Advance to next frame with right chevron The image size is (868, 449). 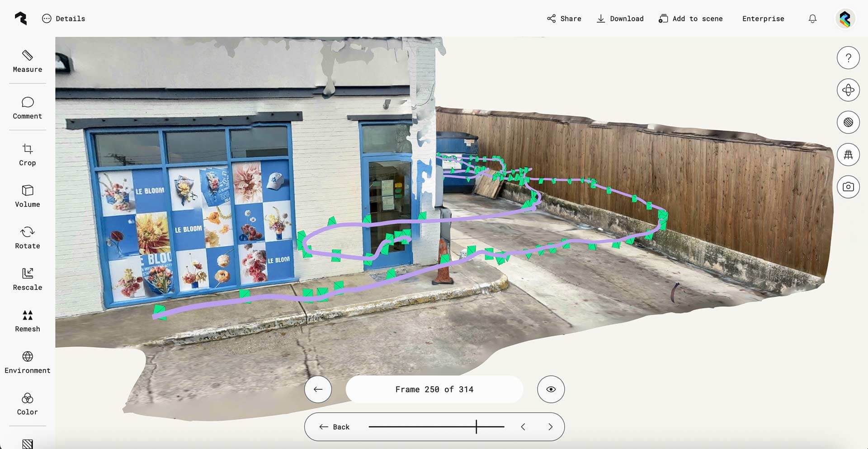click(550, 426)
